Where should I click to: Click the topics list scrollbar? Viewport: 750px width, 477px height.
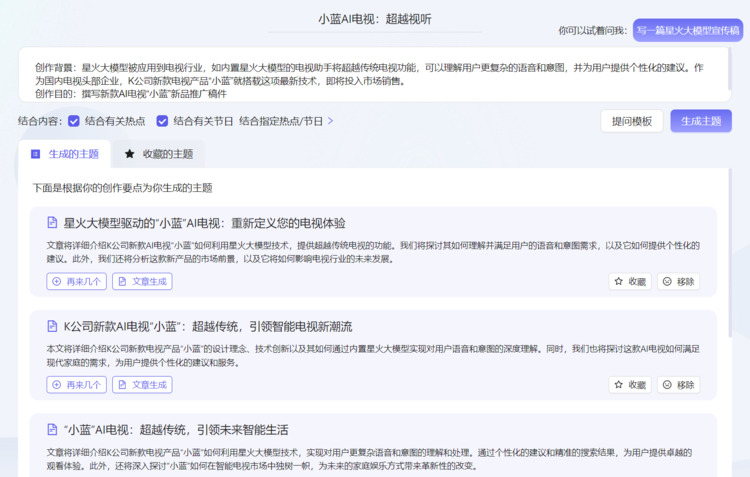click(730, 253)
